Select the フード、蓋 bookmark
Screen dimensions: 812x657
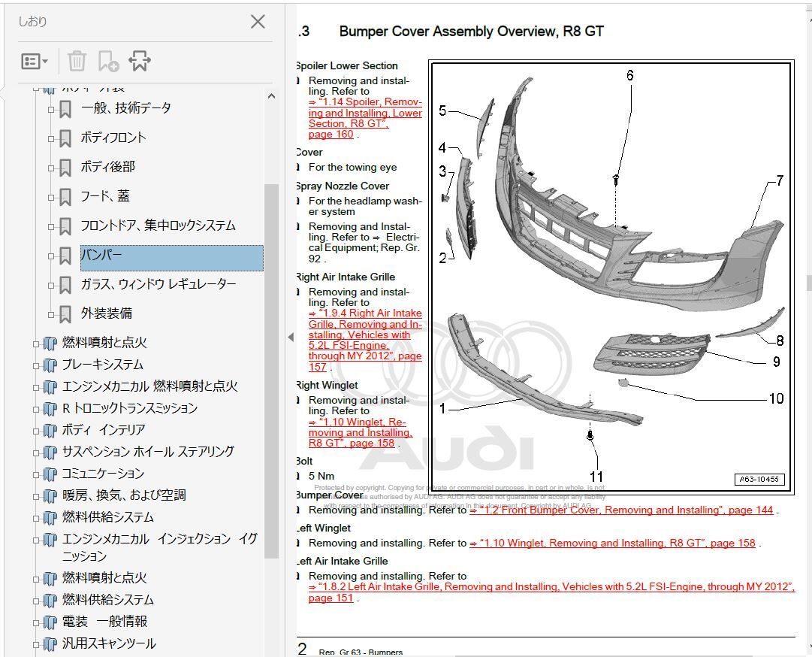(105, 196)
